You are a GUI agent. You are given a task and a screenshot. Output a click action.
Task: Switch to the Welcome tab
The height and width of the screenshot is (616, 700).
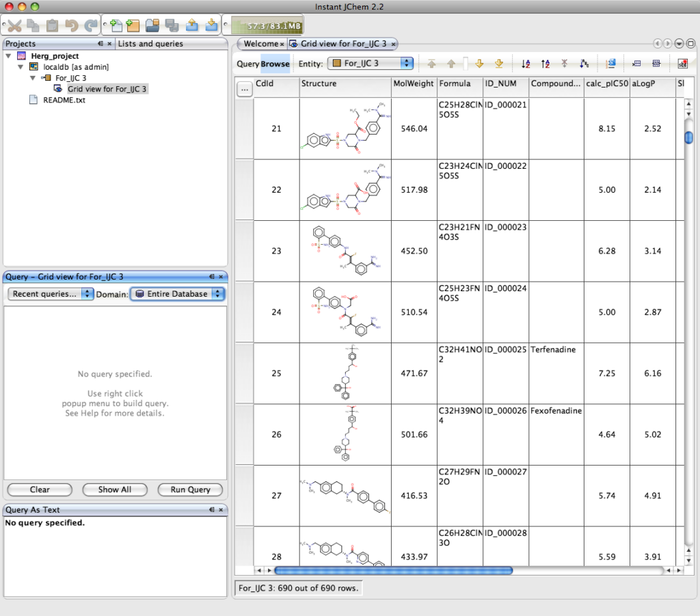click(260, 43)
